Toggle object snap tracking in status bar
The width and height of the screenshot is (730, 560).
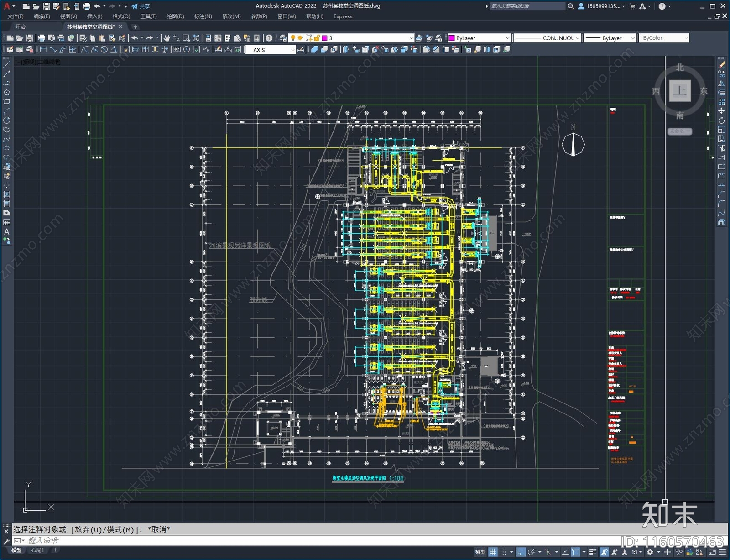565,552
